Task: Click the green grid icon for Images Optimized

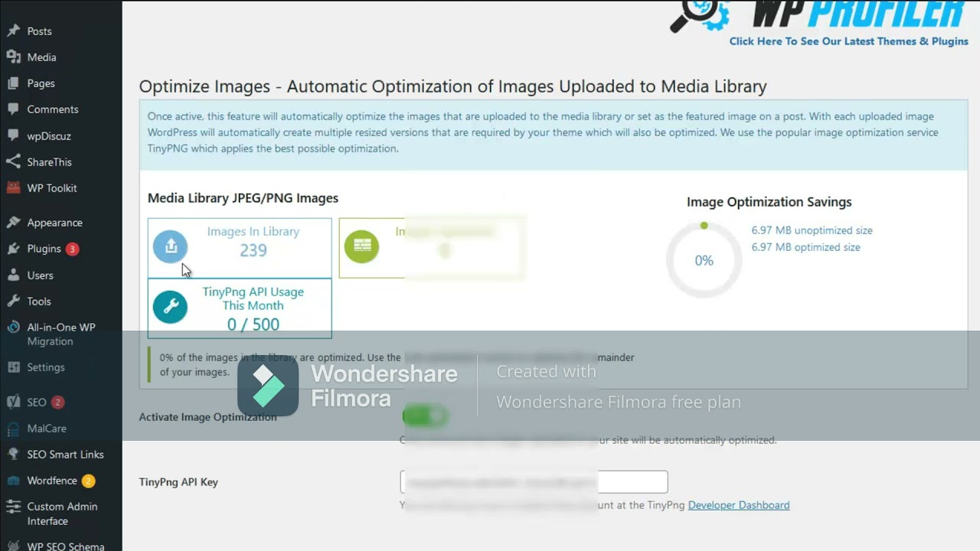Action: [x=361, y=246]
